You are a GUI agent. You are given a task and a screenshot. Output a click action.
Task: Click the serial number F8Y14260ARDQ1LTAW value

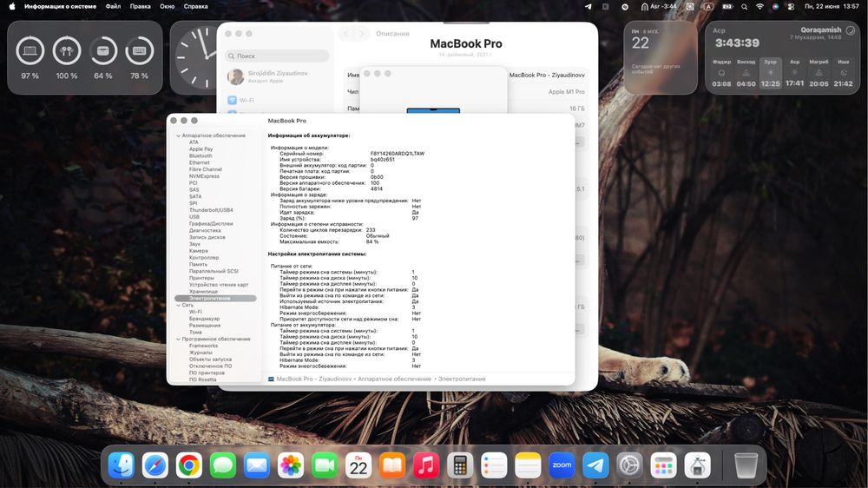pyautogui.click(x=398, y=154)
